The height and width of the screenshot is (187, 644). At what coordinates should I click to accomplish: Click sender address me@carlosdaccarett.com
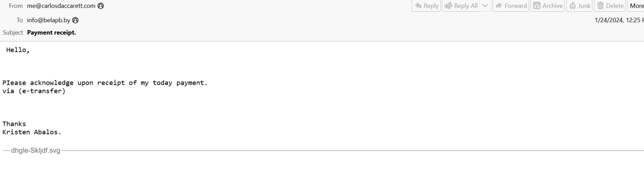(61, 6)
